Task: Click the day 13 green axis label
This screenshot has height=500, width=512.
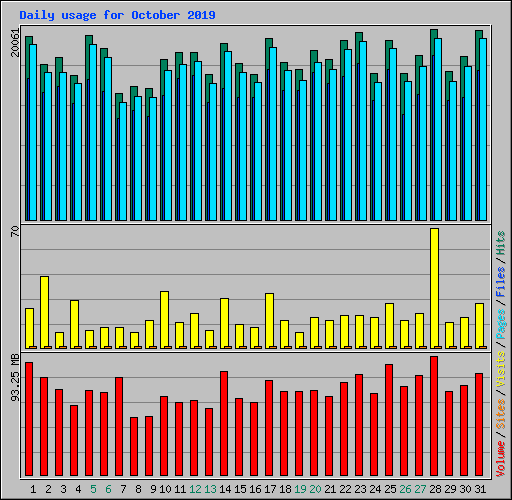Action: 210,489
